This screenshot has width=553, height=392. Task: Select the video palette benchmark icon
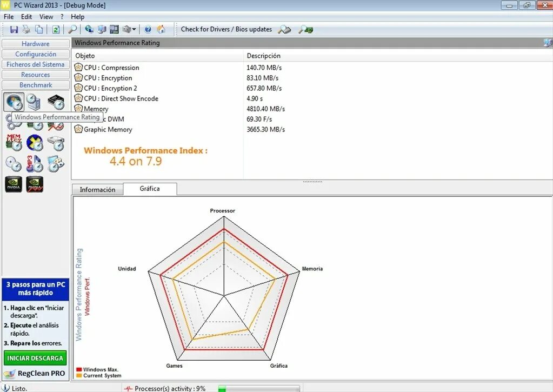coord(56,164)
